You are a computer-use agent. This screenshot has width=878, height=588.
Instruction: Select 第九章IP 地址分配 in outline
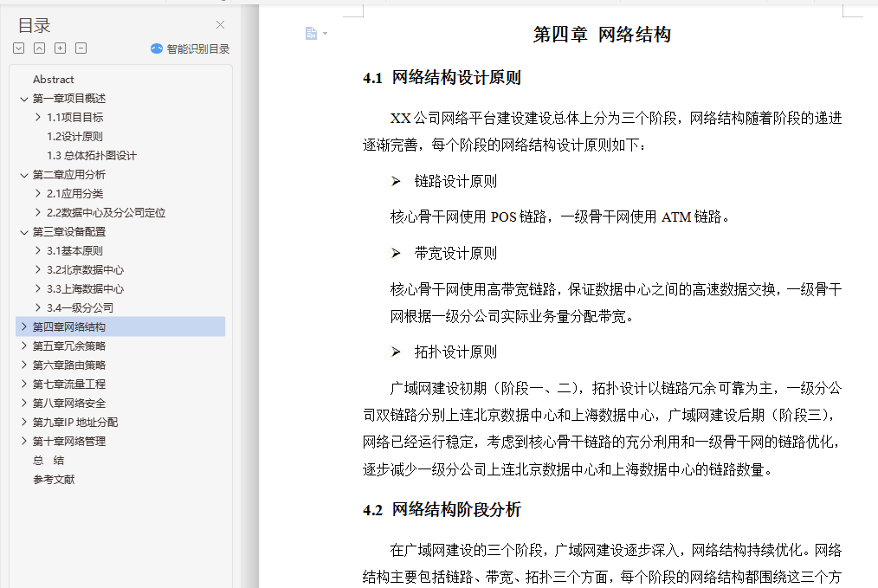pyautogui.click(x=75, y=423)
